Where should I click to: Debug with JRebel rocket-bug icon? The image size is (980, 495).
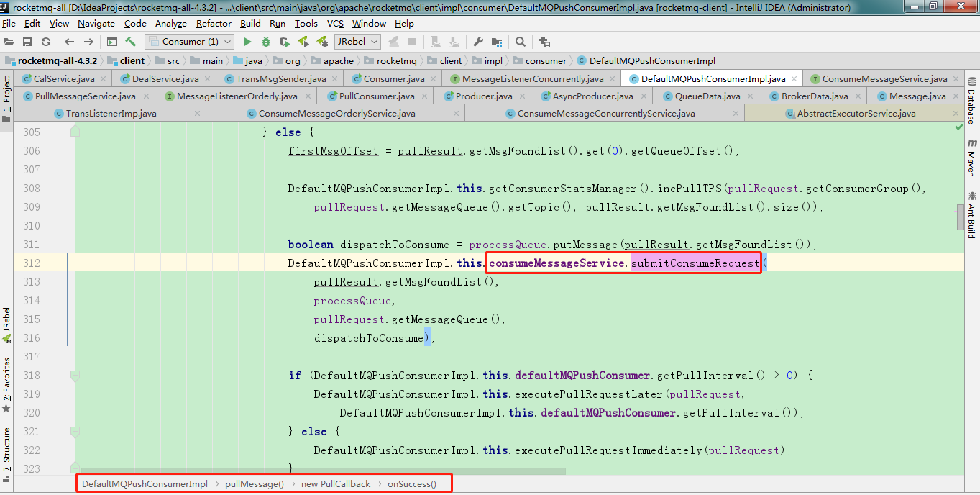coord(322,42)
